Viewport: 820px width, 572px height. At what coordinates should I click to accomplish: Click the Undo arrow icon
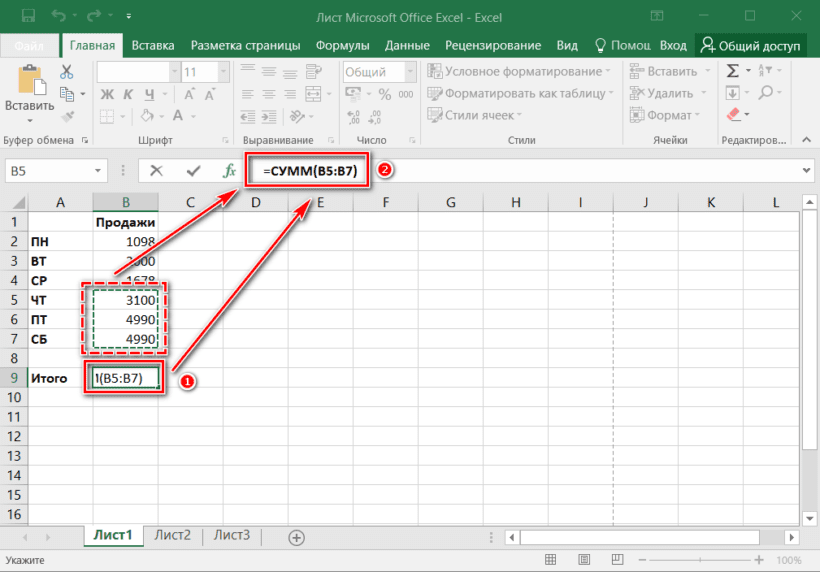pyautogui.click(x=58, y=16)
